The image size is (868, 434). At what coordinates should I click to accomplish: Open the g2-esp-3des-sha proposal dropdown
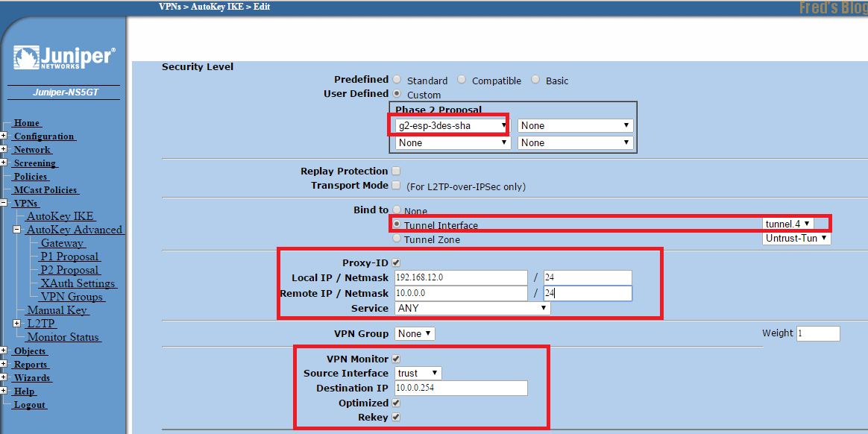point(452,126)
